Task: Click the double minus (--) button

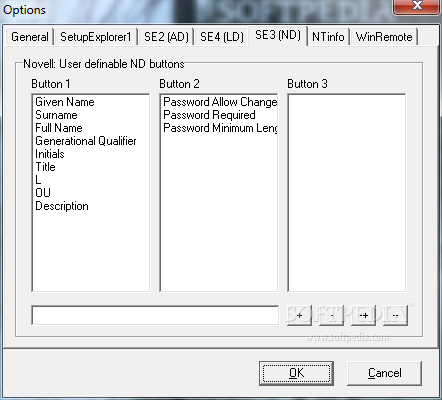Action: click(x=395, y=315)
